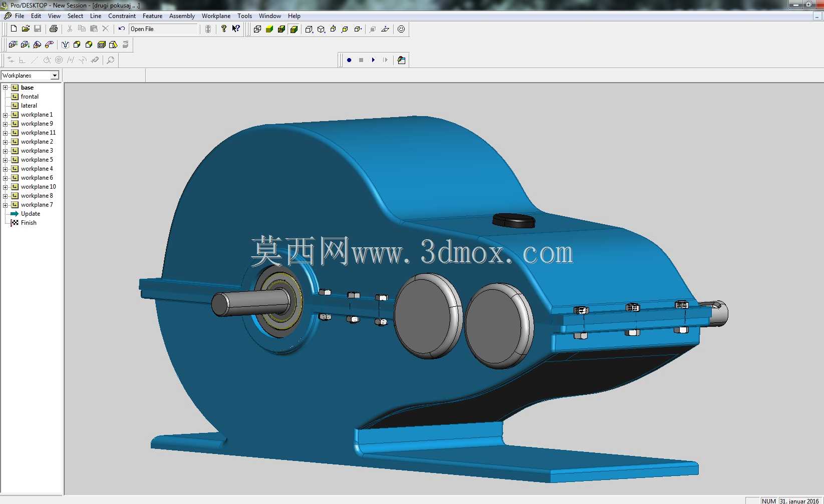Click the isometric view cube icon

click(x=309, y=29)
